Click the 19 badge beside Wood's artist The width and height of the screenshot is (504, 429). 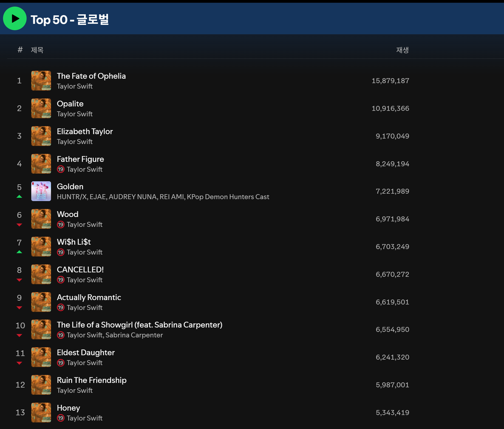click(61, 225)
